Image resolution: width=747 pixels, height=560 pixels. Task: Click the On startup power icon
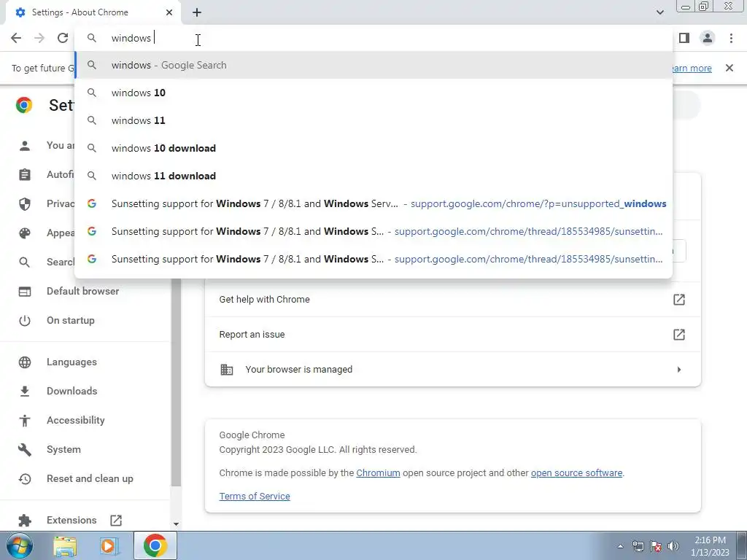coord(24,321)
